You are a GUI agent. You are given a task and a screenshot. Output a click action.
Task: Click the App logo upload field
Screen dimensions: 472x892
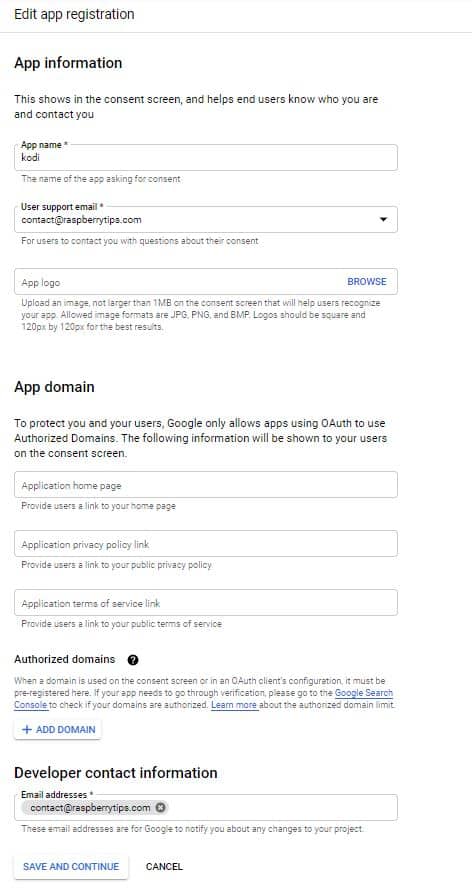(x=206, y=282)
